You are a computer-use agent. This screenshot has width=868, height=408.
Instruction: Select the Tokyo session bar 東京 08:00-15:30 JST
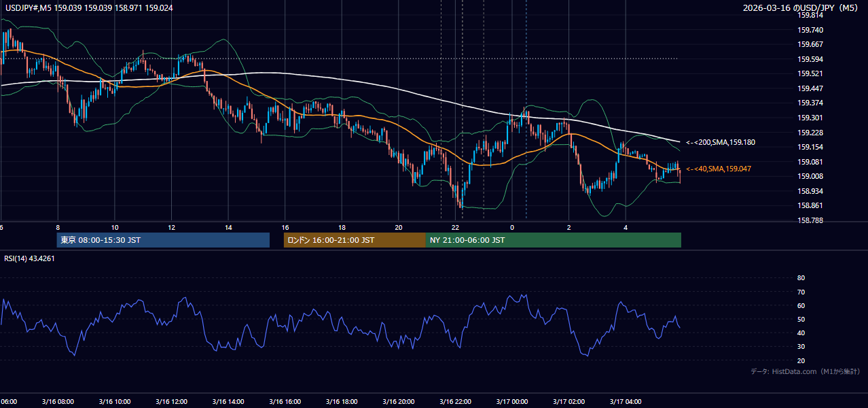(163, 240)
